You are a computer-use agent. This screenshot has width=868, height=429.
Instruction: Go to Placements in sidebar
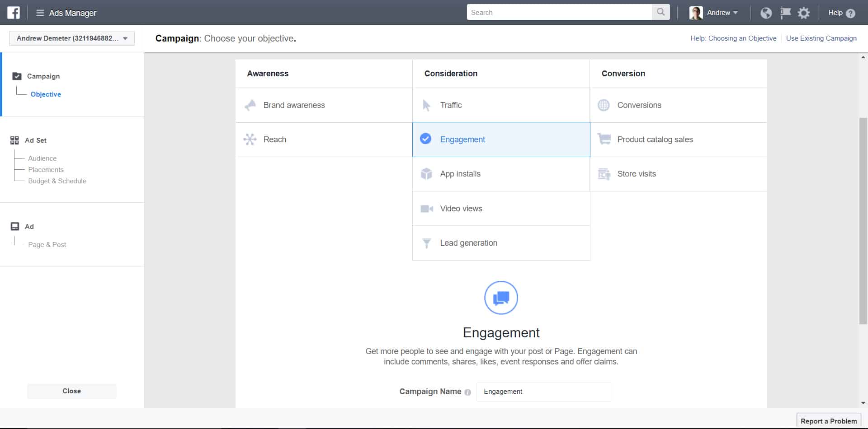point(46,169)
